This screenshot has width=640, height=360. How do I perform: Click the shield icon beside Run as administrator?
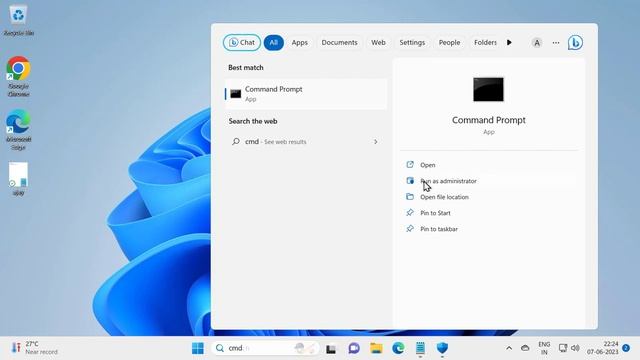[410, 180]
